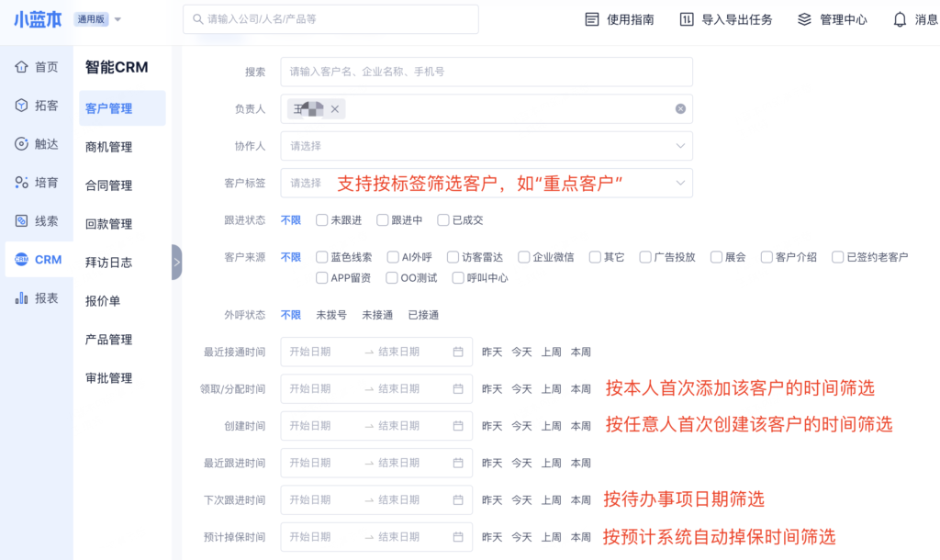Click the 报表 chart icon
940x560 pixels.
coord(22,298)
